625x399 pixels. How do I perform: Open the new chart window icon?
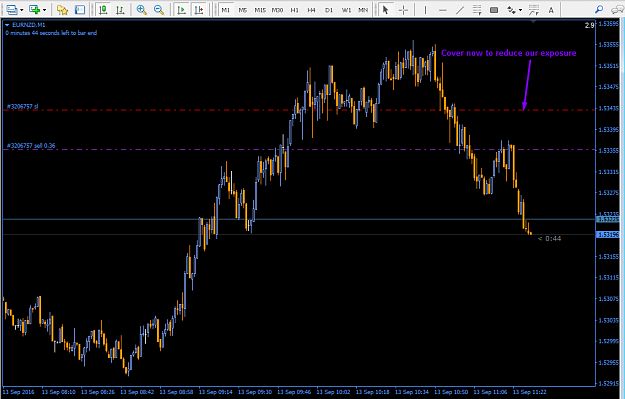pos(12,10)
